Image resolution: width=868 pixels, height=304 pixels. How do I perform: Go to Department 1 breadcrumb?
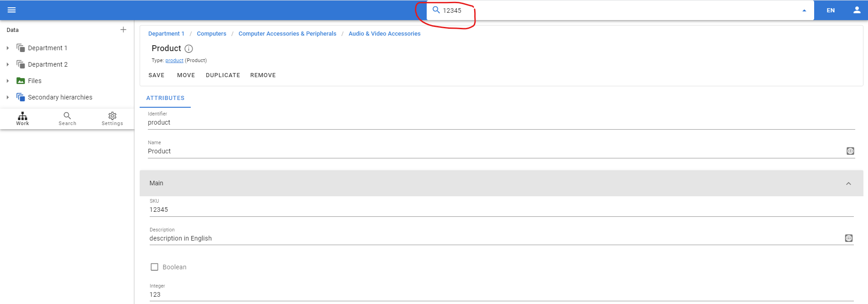(166, 34)
